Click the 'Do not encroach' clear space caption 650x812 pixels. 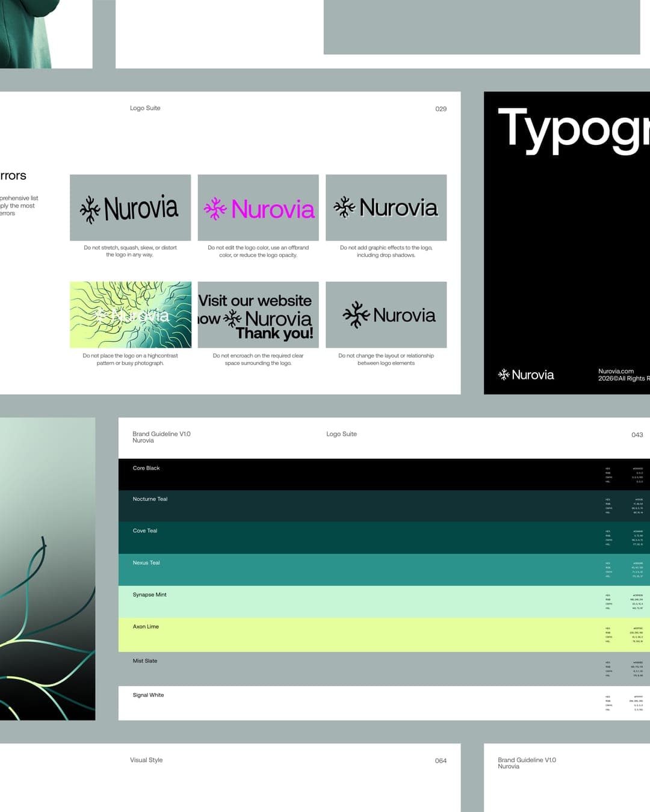click(258, 359)
